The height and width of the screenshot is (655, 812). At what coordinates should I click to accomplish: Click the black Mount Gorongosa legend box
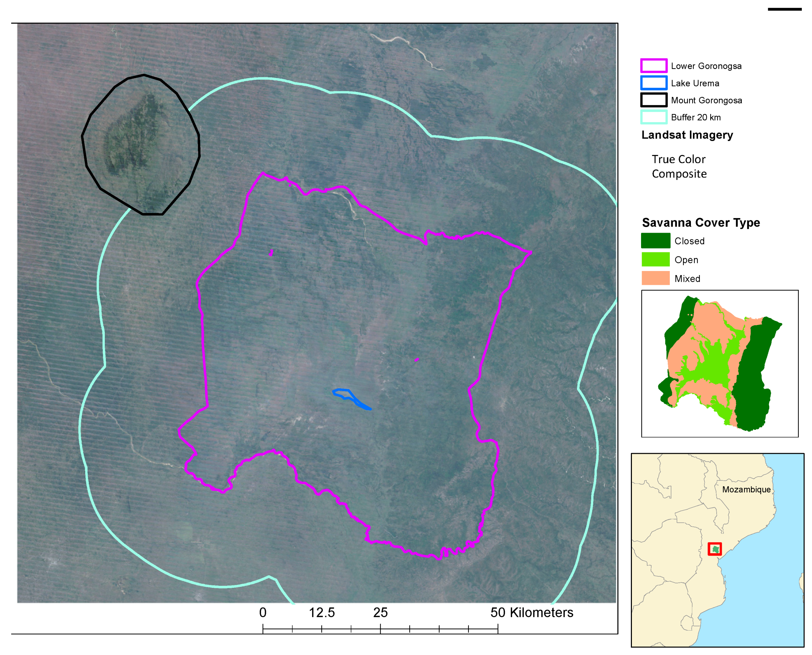tap(654, 100)
